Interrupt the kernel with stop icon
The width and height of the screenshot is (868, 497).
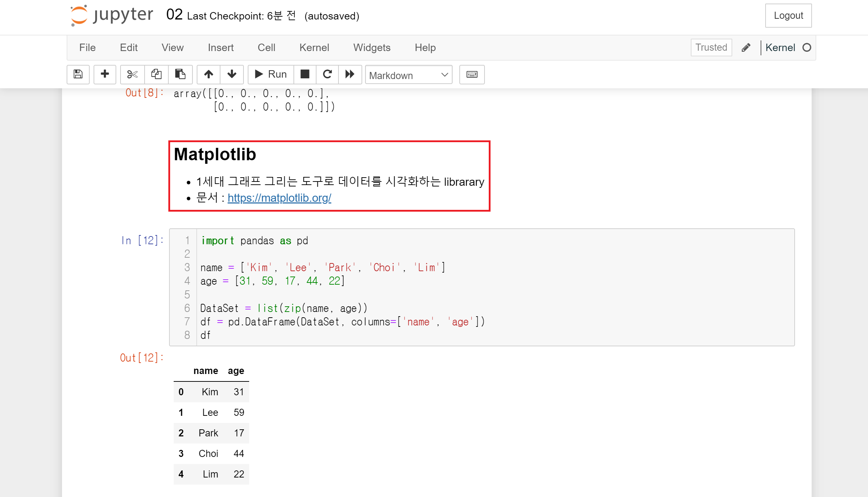coord(305,74)
